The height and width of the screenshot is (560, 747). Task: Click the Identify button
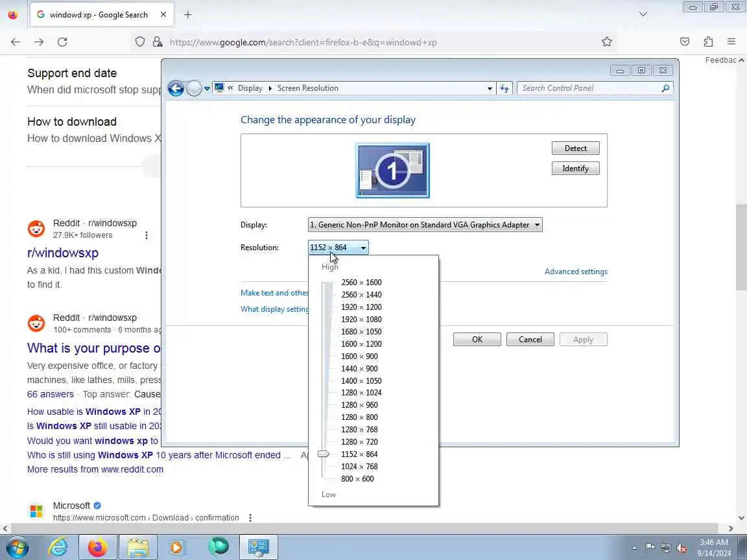pyautogui.click(x=576, y=168)
